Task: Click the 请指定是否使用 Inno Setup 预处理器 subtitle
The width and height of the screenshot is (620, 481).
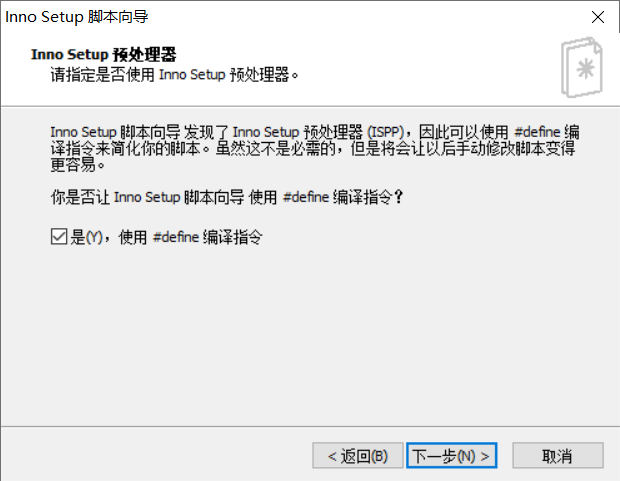Action: click(x=174, y=74)
